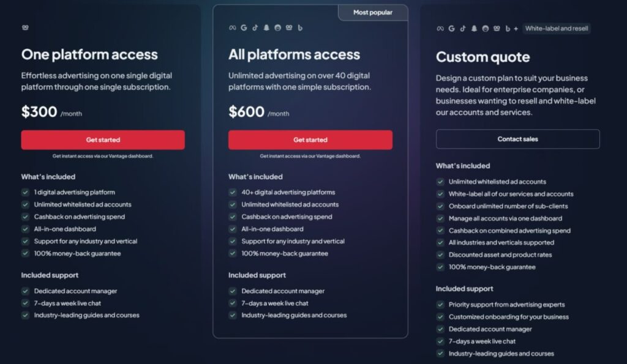
Task: Click the Google icon in All platforms card
Action: pyautogui.click(x=244, y=28)
